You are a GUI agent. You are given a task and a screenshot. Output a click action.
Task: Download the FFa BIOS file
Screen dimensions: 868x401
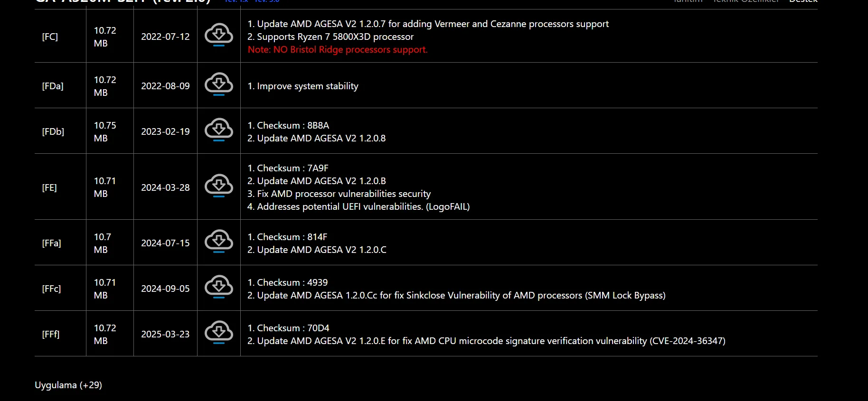(x=218, y=241)
